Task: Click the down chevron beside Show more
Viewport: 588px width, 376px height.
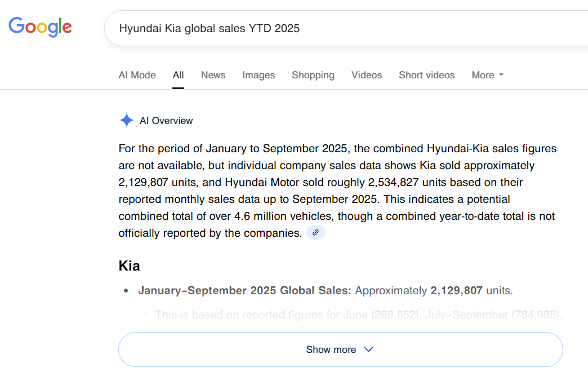Action: tap(369, 350)
